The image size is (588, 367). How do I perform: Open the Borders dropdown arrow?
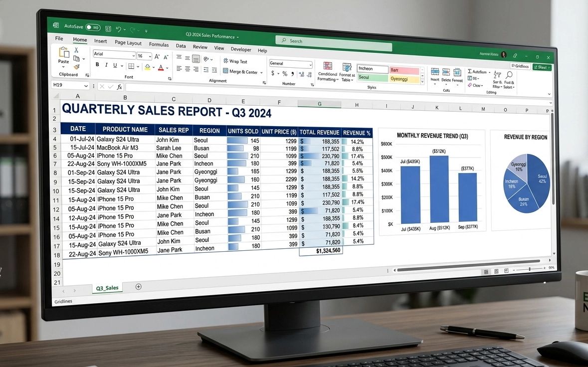[138, 67]
